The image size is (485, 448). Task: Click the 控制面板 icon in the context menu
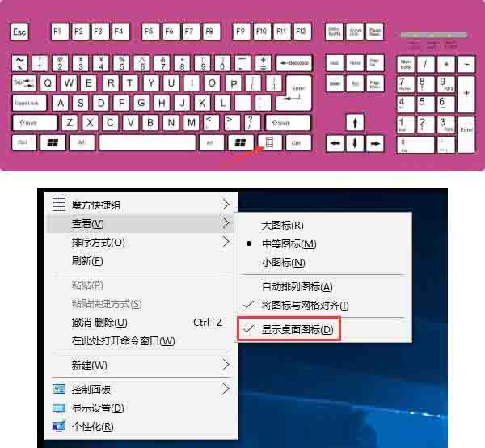click(x=58, y=389)
